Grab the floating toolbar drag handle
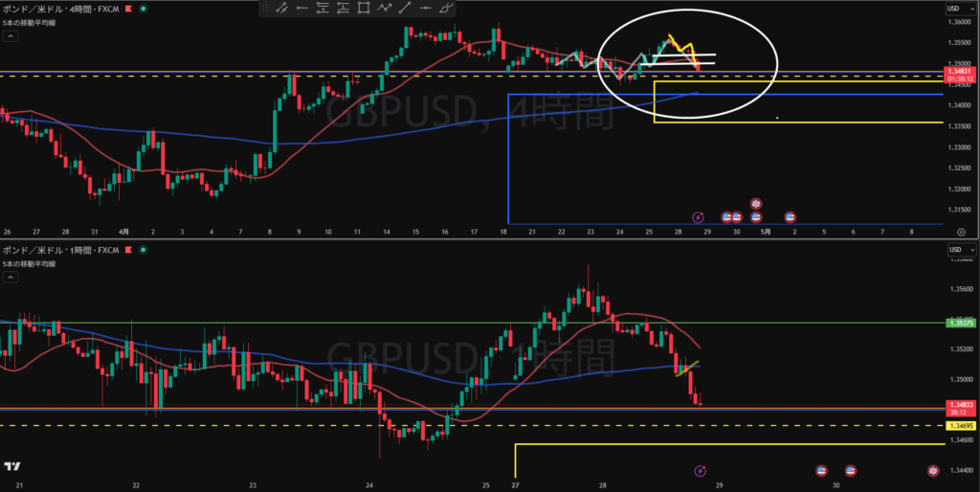 [x=264, y=8]
